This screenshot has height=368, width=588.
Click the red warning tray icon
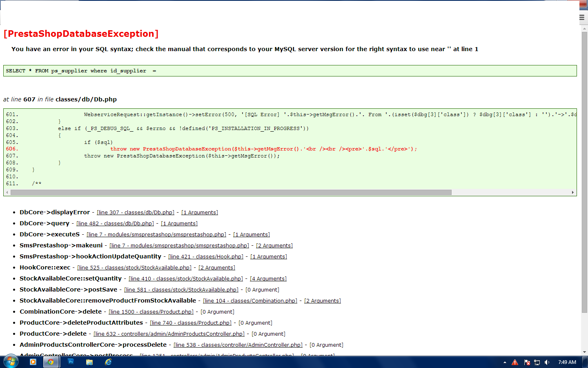tap(515, 362)
